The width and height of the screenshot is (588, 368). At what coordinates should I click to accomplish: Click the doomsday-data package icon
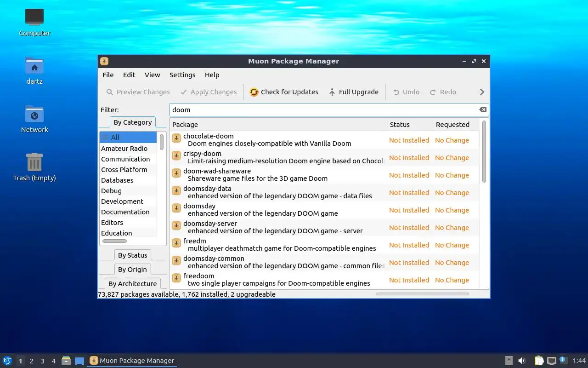pyautogui.click(x=176, y=190)
